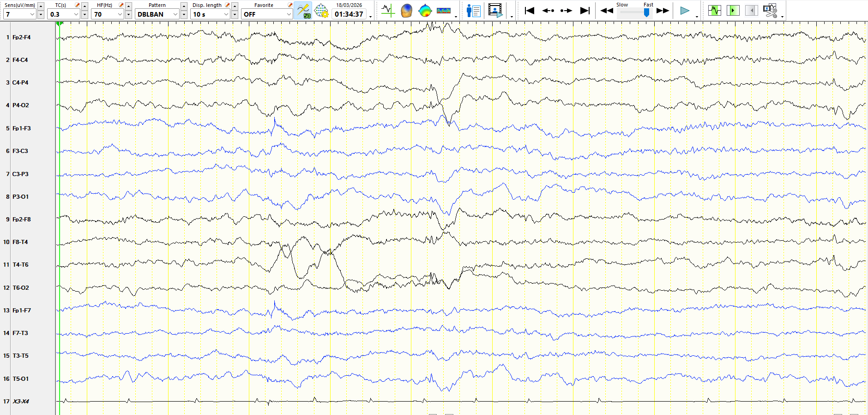The width and height of the screenshot is (868, 415).
Task: Adjust the Slow/Fast playback speed slider
Action: [x=646, y=12]
